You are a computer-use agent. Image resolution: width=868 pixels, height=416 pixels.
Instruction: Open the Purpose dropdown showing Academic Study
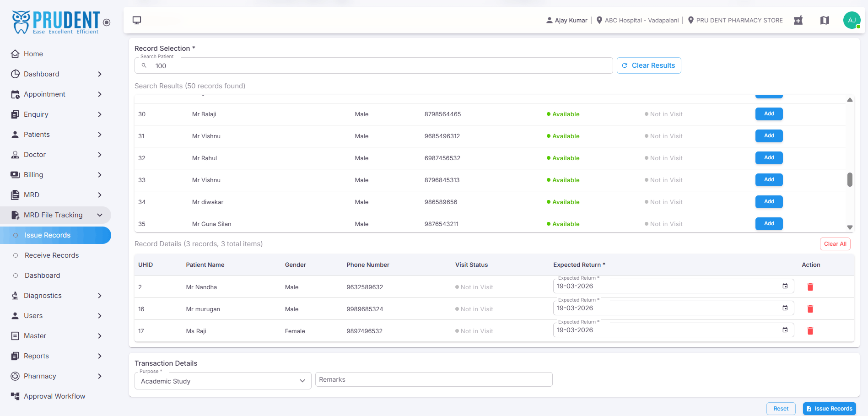[223, 381]
